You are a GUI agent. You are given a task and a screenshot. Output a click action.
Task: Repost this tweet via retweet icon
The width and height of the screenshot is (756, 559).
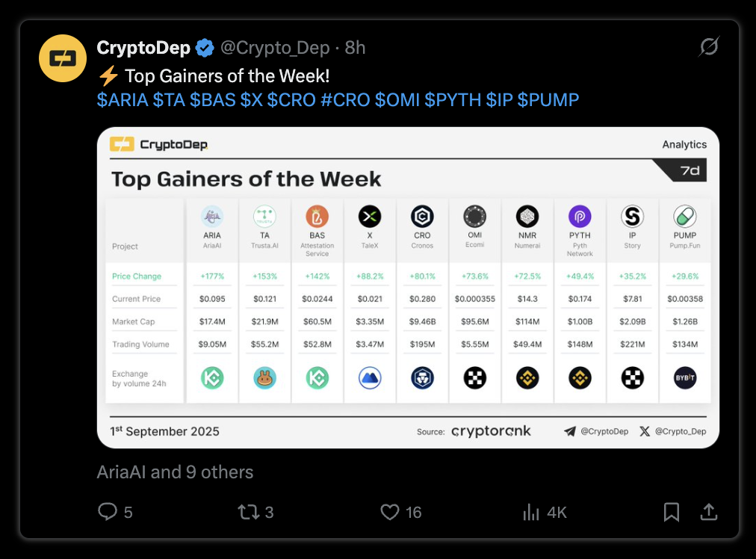(248, 512)
